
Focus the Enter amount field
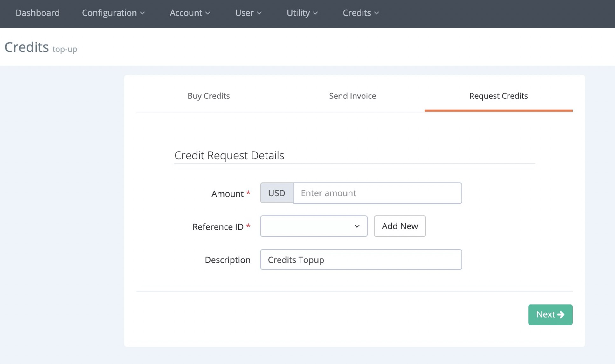click(377, 193)
